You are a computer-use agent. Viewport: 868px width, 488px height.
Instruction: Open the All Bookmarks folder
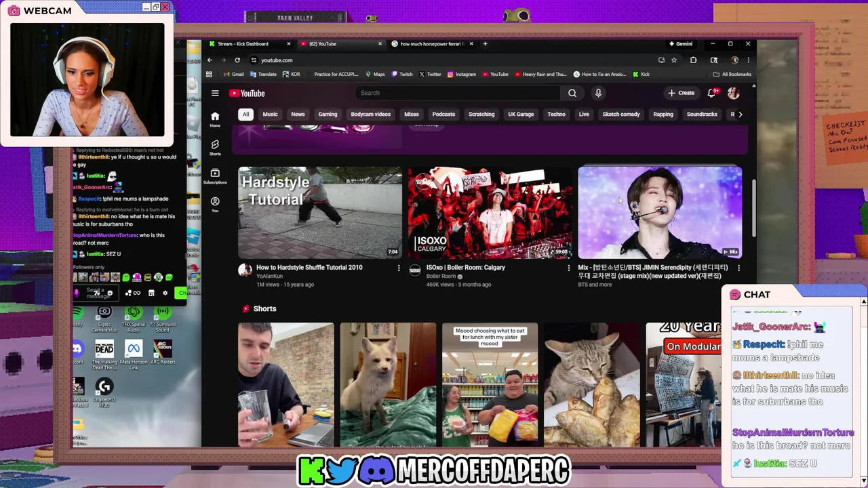coord(732,74)
